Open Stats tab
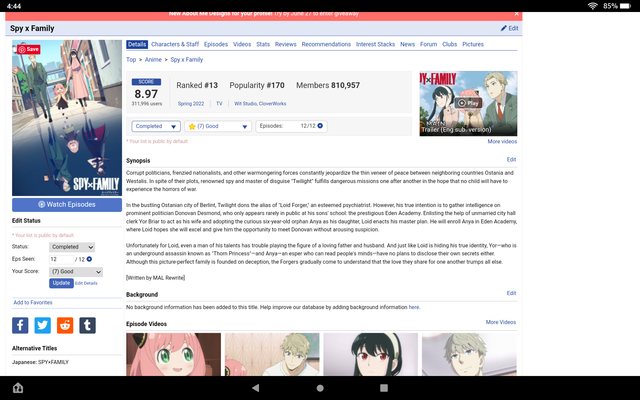 [x=263, y=44]
